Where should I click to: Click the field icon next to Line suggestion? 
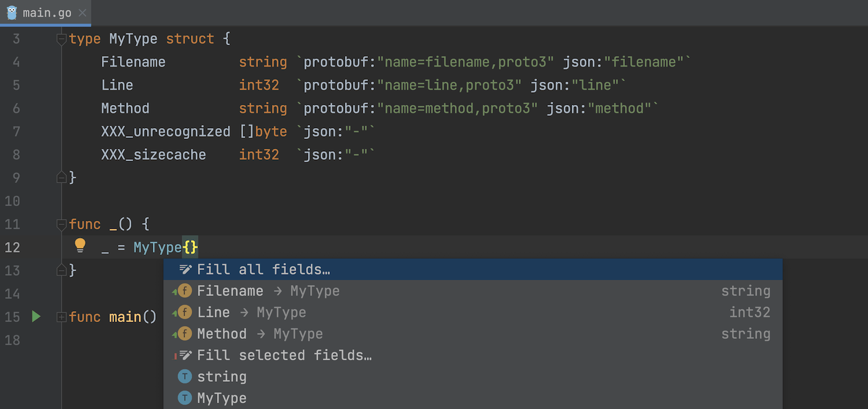[x=185, y=312]
